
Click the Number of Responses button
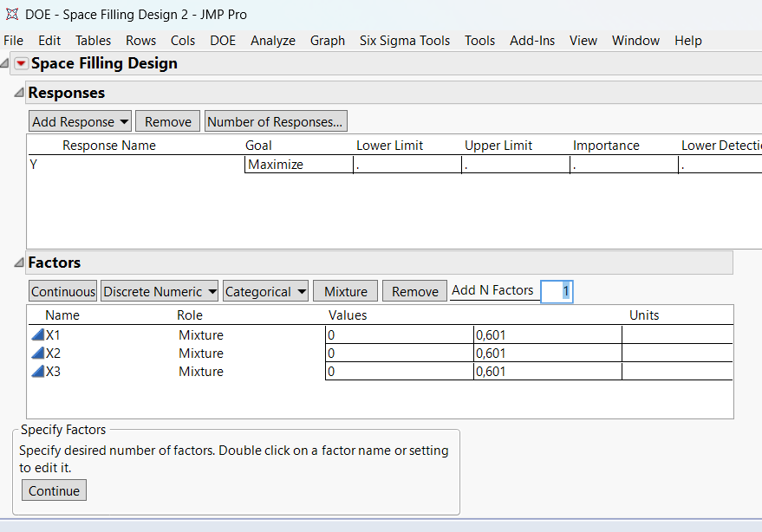[x=275, y=122]
